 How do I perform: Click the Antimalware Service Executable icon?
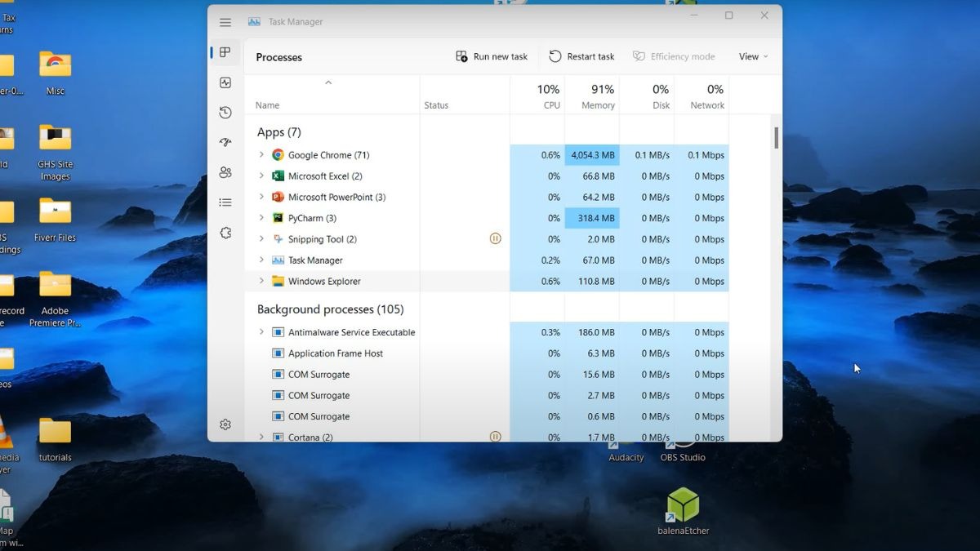278,332
